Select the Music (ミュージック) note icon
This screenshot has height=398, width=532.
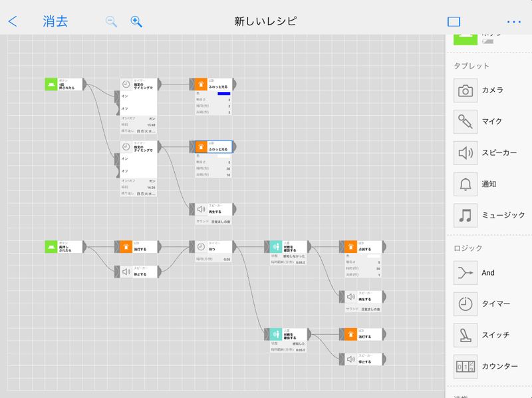465,216
